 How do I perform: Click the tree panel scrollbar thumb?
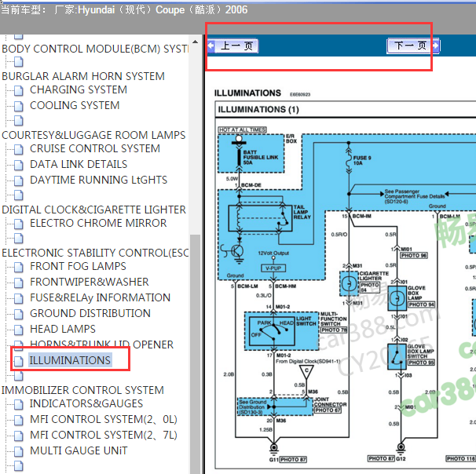tap(195, 353)
